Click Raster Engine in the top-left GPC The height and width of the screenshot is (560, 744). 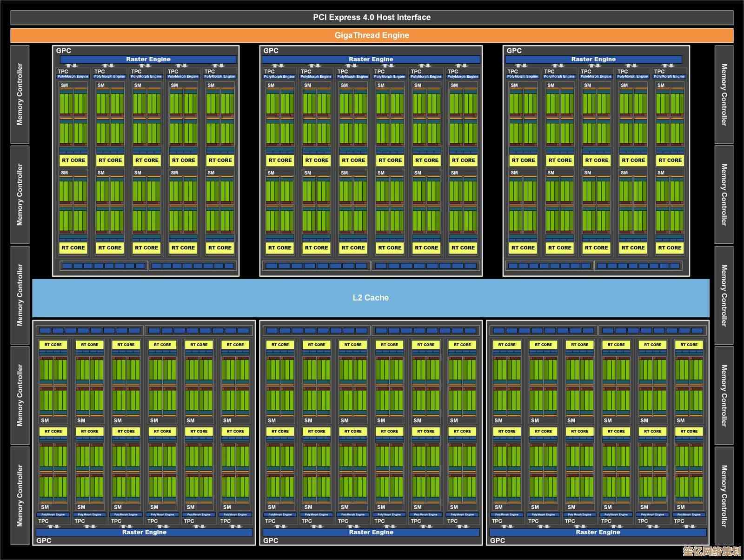(148, 60)
